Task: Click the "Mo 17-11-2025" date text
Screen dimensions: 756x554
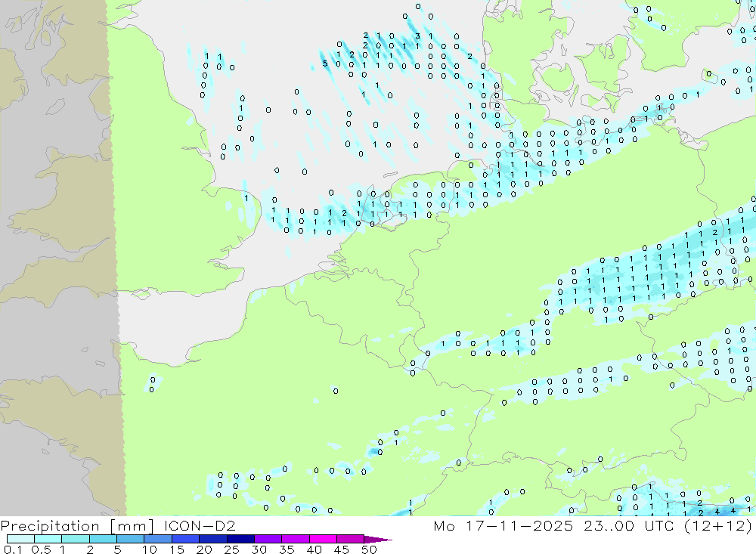Action: coord(503,525)
